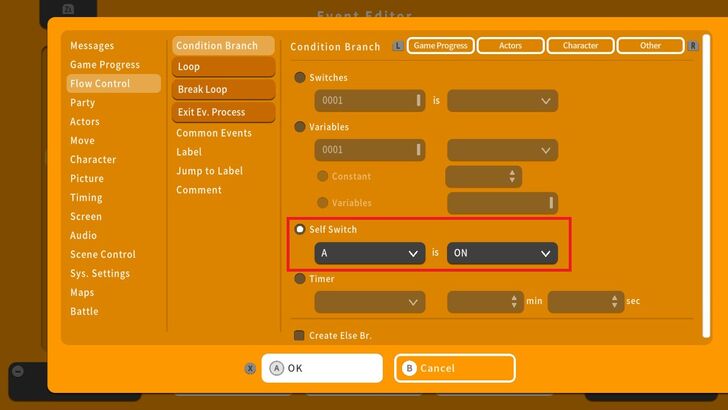Open the Self Switch letter dropdown showing A

tap(370, 253)
